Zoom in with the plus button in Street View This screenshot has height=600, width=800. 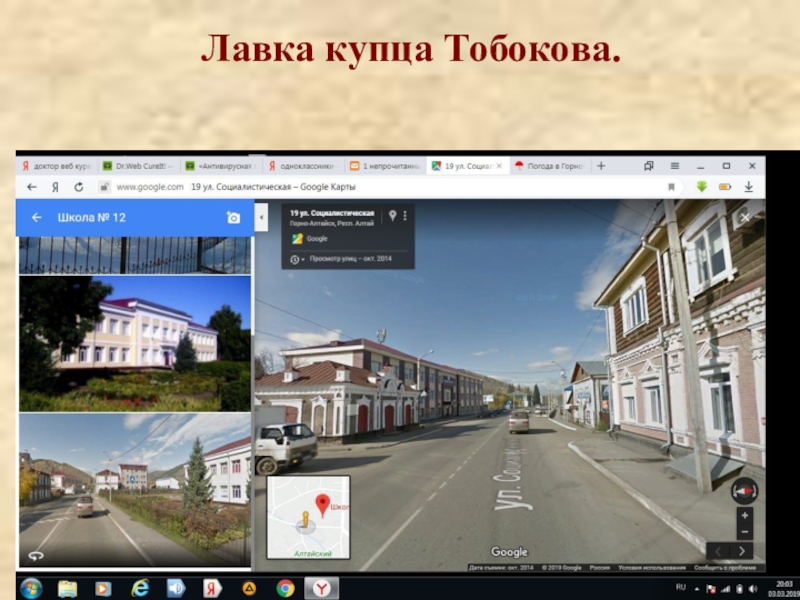[745, 515]
